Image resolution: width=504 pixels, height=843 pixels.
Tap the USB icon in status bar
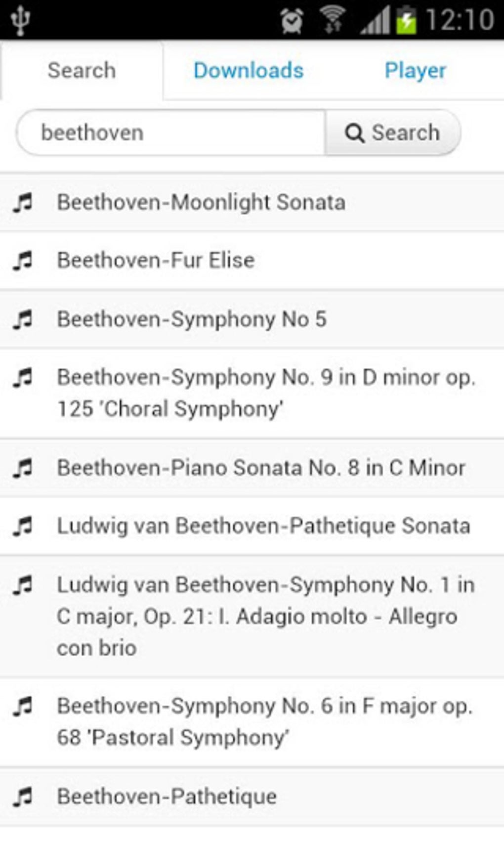click(21, 21)
